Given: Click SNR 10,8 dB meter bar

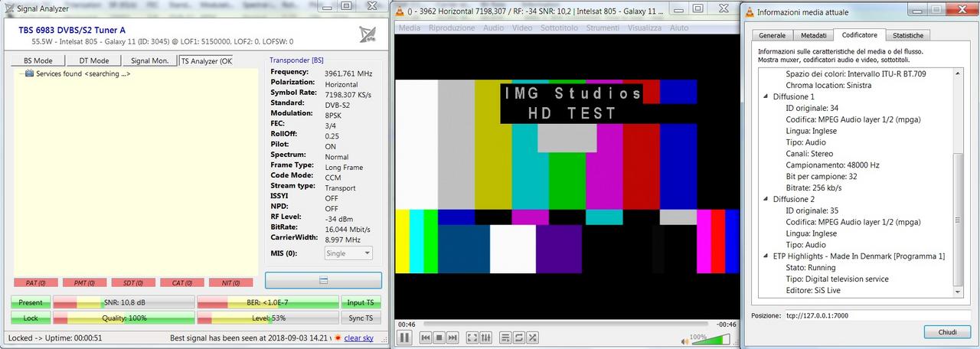Looking at the screenshot, I should [123, 302].
